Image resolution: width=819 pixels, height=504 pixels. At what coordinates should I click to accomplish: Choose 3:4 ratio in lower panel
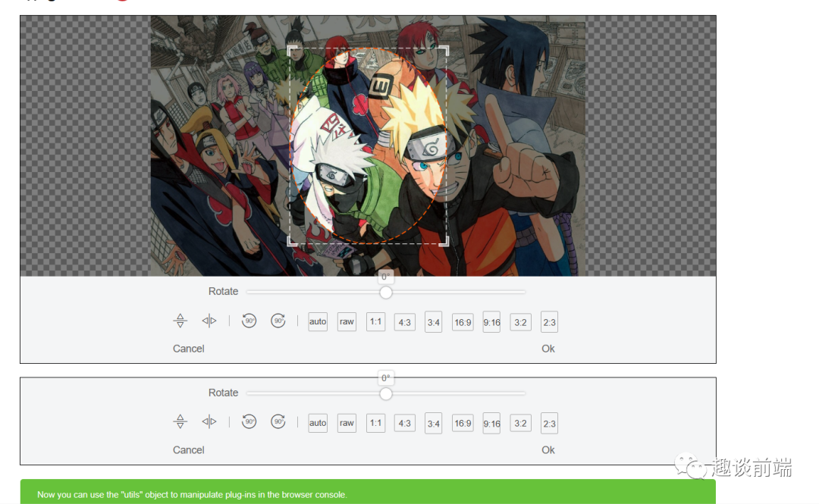tap(434, 424)
